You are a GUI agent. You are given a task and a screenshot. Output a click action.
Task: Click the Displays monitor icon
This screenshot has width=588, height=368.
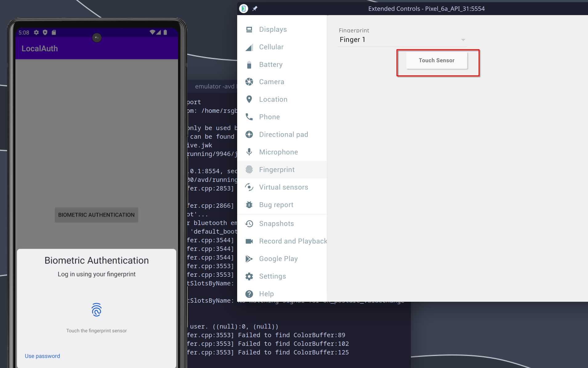tap(249, 30)
